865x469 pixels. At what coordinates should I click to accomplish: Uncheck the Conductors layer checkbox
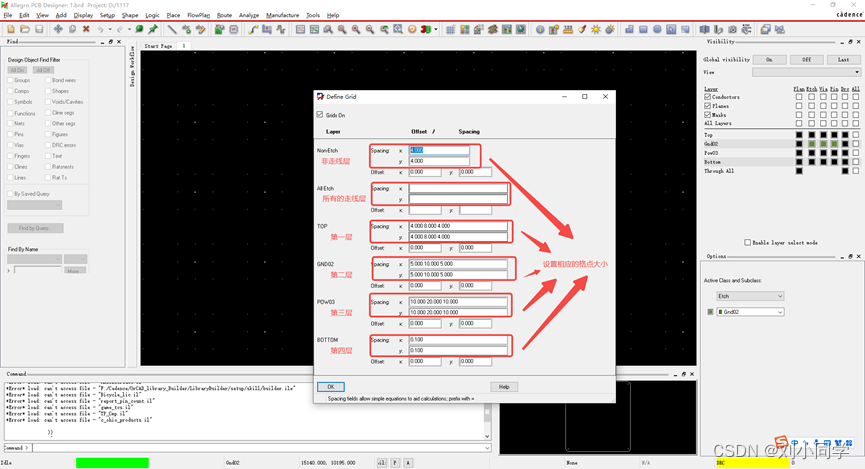(x=707, y=97)
